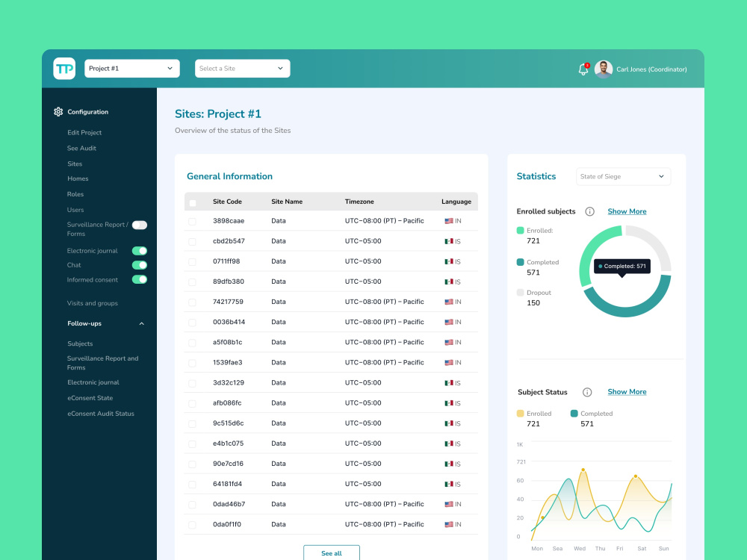747x560 pixels.
Task: Click the US flag in row 0dad46b7
Action: click(449, 504)
